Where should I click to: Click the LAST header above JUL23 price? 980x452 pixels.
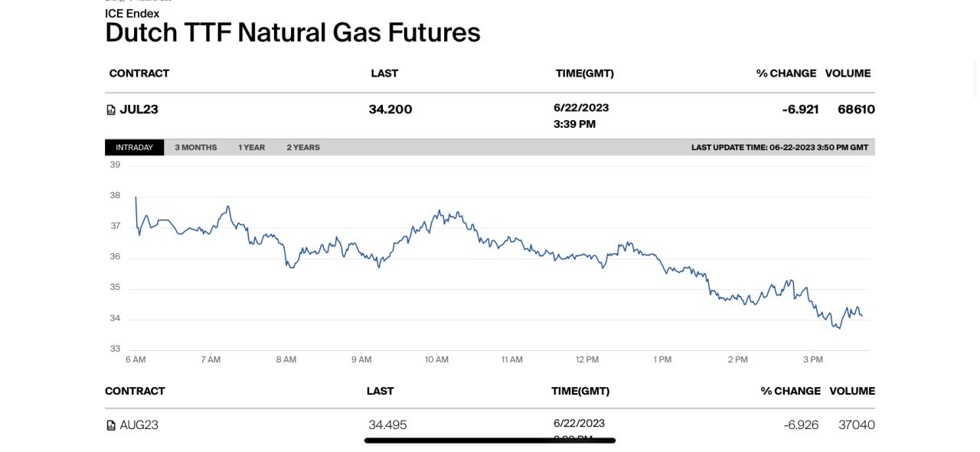click(384, 73)
